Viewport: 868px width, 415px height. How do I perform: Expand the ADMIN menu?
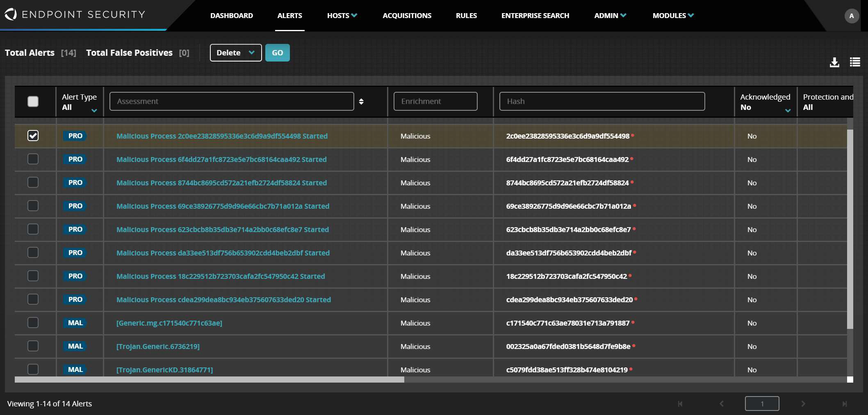tap(610, 16)
